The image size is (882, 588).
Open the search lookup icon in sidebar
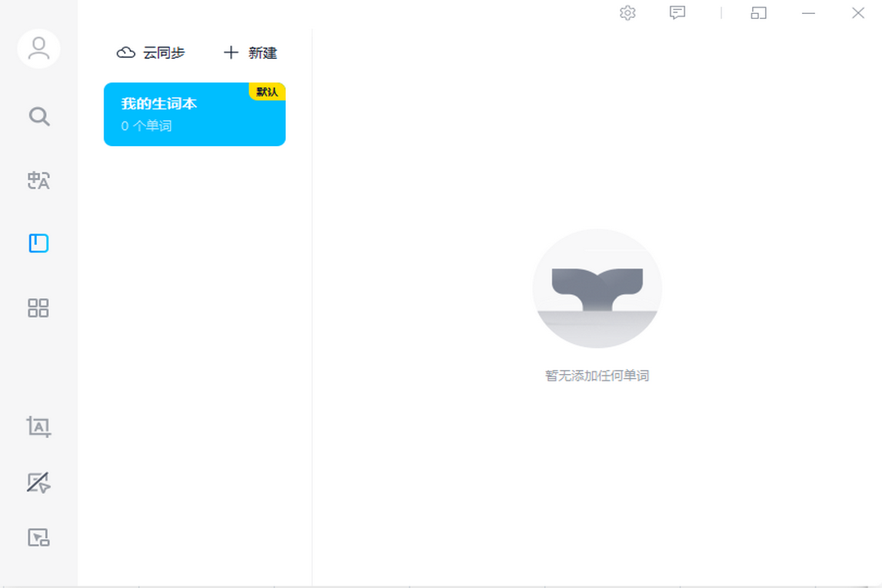38,116
